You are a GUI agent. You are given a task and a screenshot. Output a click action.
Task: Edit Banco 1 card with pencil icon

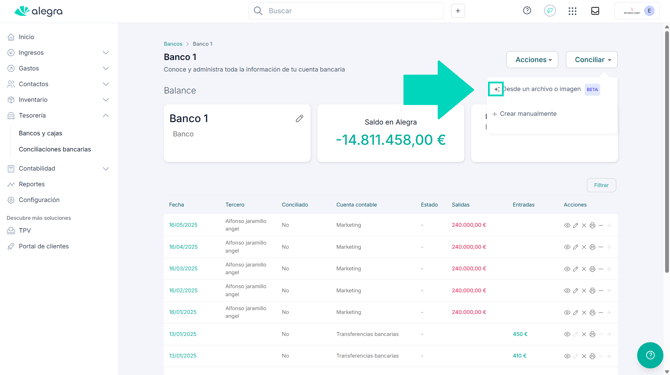pos(299,118)
